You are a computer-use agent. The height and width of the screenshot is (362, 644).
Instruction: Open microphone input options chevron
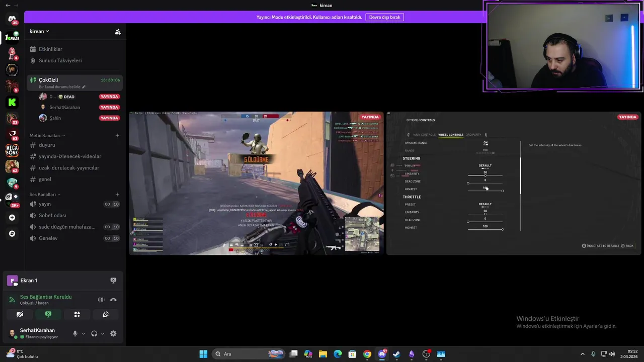[x=84, y=333]
